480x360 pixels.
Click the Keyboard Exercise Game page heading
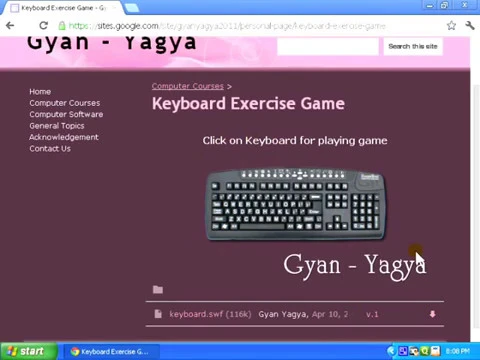click(248, 103)
